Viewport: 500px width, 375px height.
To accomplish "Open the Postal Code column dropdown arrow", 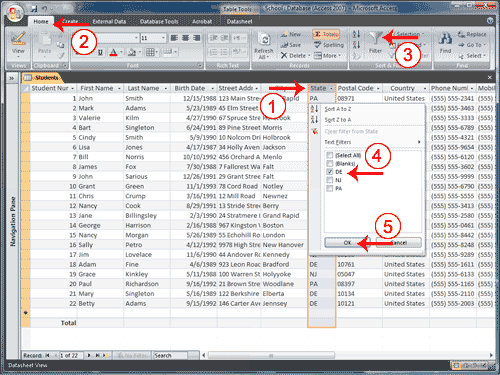I will (378, 89).
